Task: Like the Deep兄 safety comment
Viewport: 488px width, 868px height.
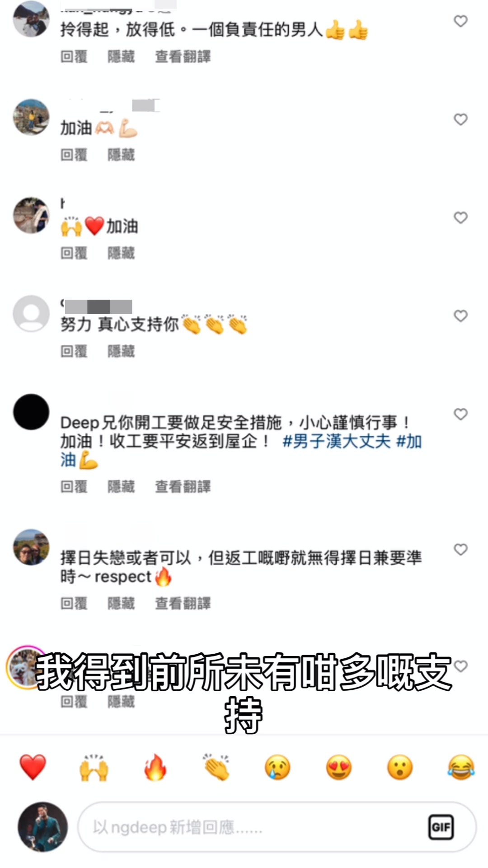Action: 460,414
